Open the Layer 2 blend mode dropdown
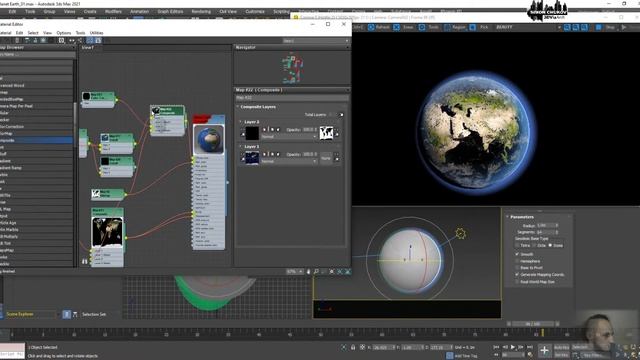 coord(289,137)
